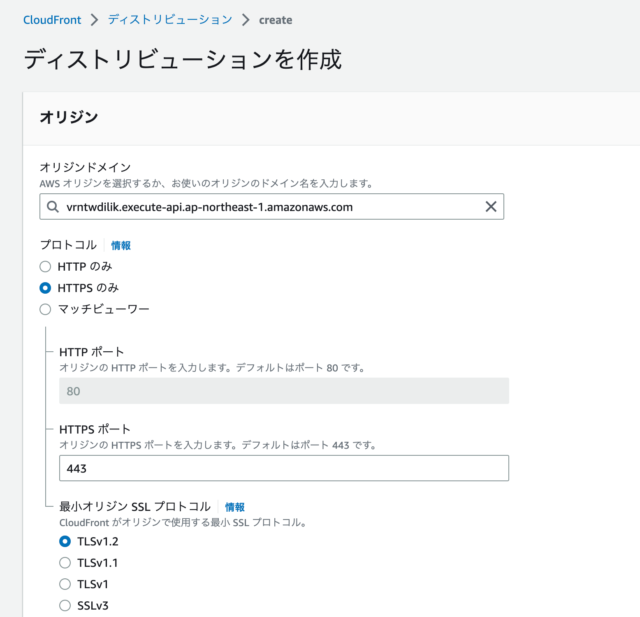This screenshot has width=640, height=617.
Task: Choose TLSv1 as minimum SSL protocol
Action: (65, 584)
